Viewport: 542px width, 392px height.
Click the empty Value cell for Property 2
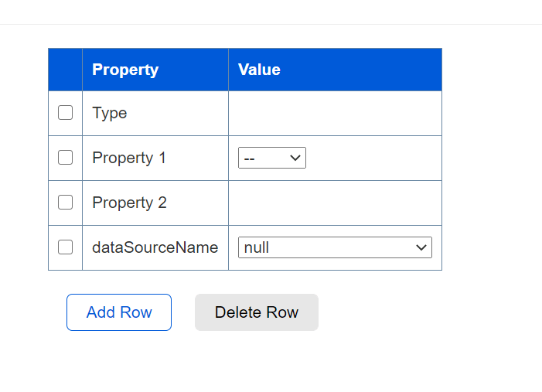334,203
